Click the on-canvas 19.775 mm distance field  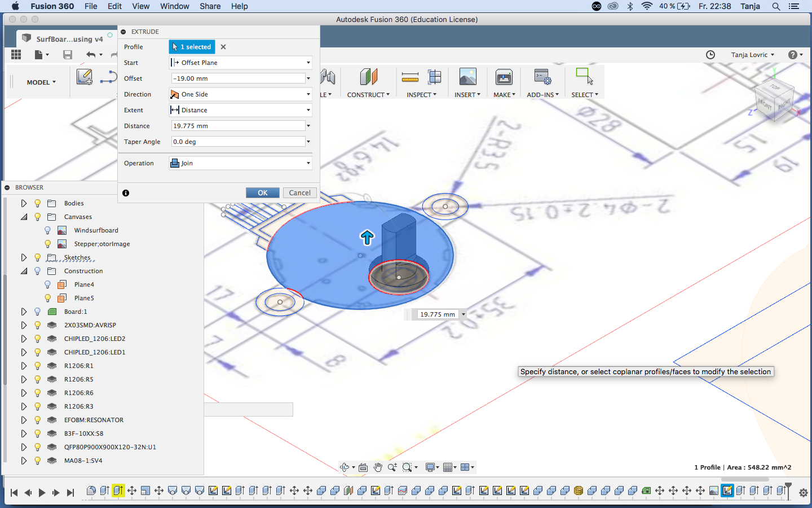tap(438, 314)
